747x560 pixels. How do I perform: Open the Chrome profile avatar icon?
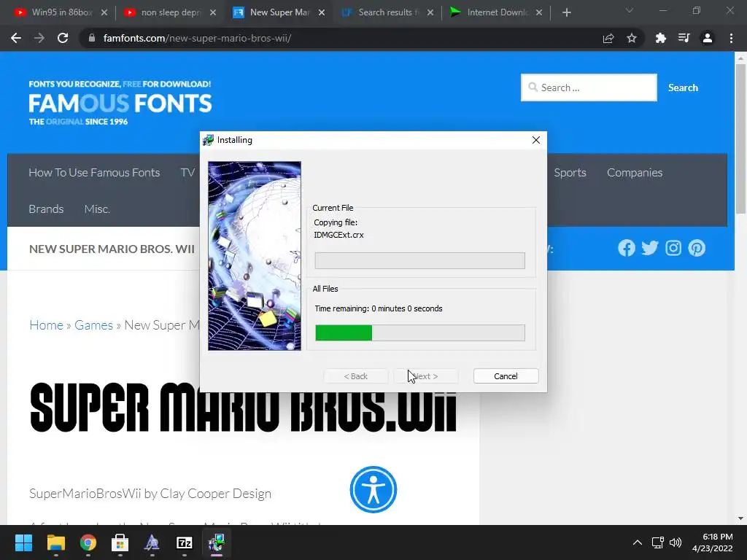click(708, 38)
